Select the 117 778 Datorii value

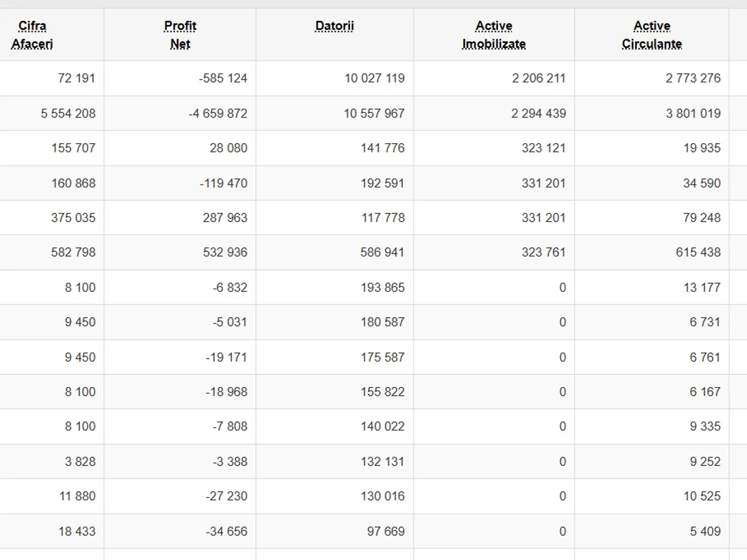[382, 218]
